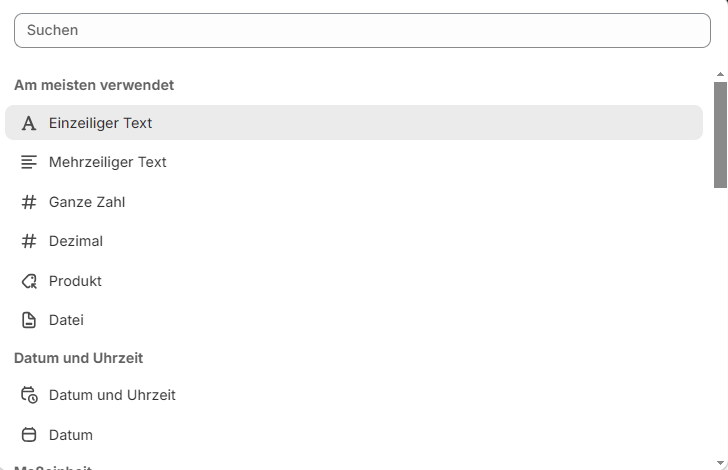The width and height of the screenshot is (728, 470).
Task: Click the hash icon next to Dezimal
Action: click(x=29, y=241)
